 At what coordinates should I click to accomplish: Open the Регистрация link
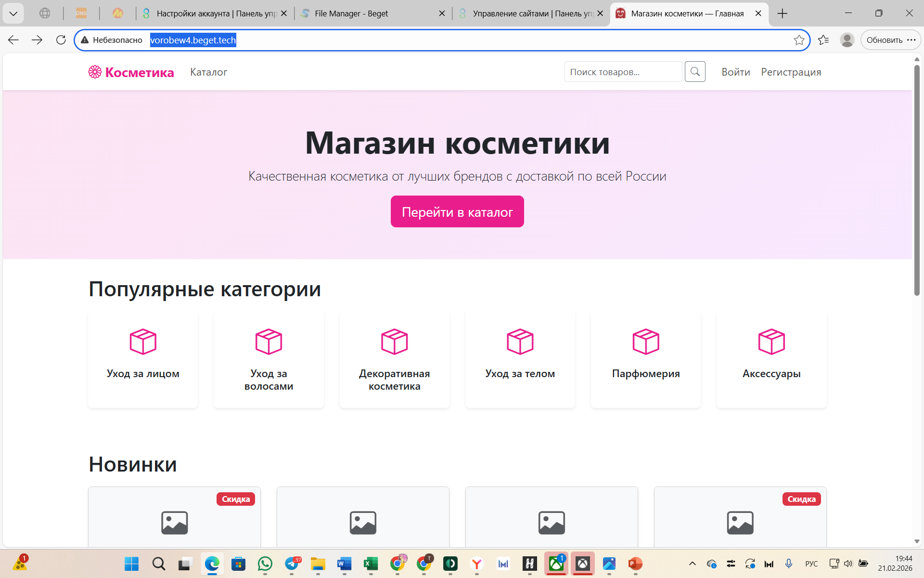[x=791, y=72]
